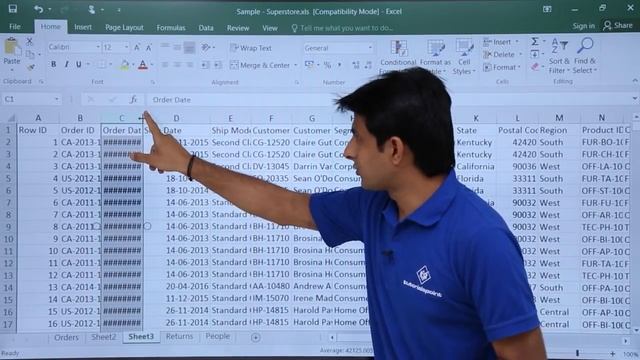Click the Borders icon
The height and width of the screenshot is (360, 640).
coord(101,64)
